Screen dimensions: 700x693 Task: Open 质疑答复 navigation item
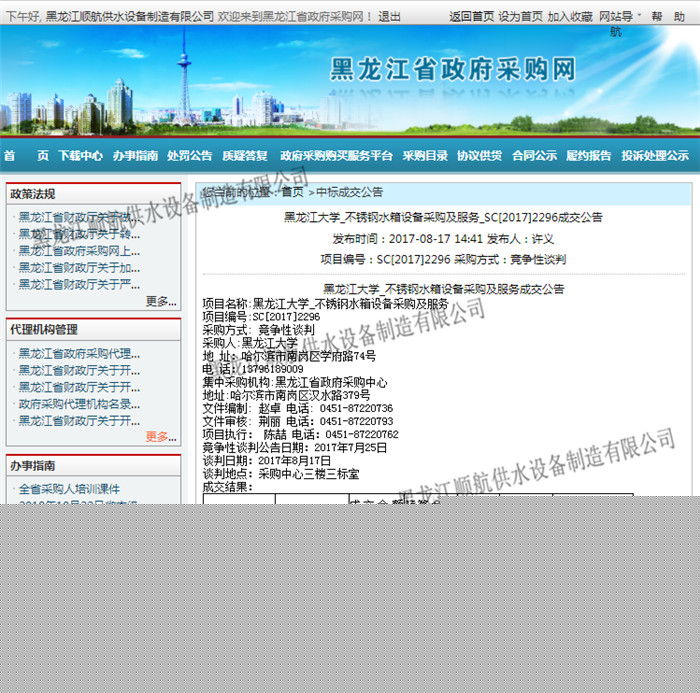coord(244,156)
